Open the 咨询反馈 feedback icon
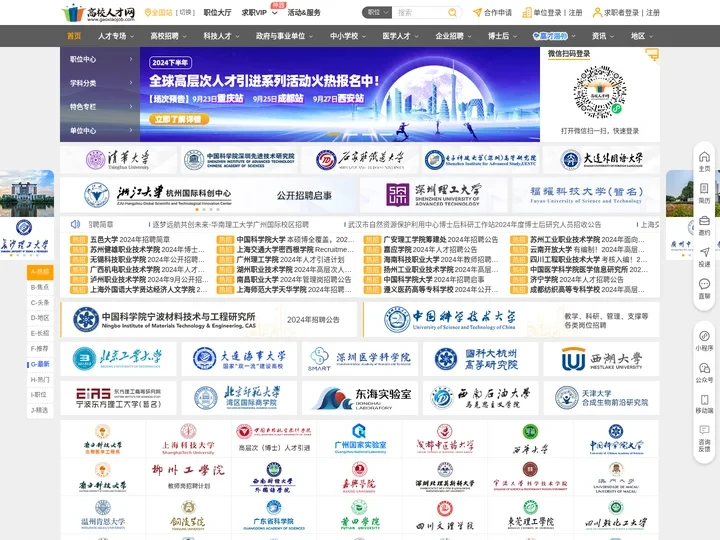Screen dimensions: 720x540 [704, 430]
